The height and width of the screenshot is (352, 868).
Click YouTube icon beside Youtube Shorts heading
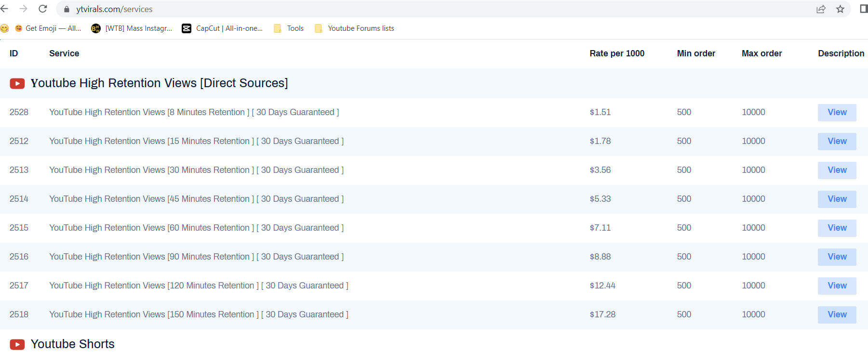17,344
